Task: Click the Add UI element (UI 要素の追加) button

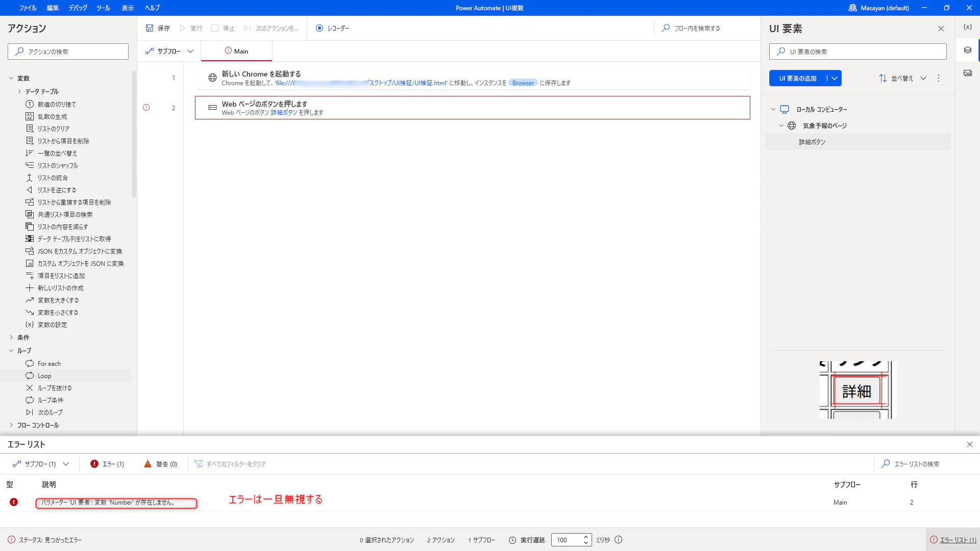Action: (x=798, y=78)
